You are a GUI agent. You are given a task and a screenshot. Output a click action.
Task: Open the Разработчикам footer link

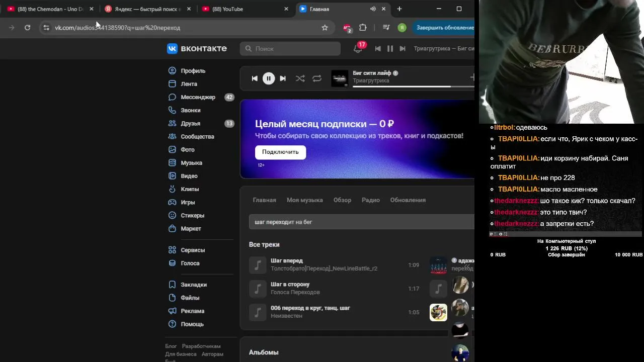point(201,346)
